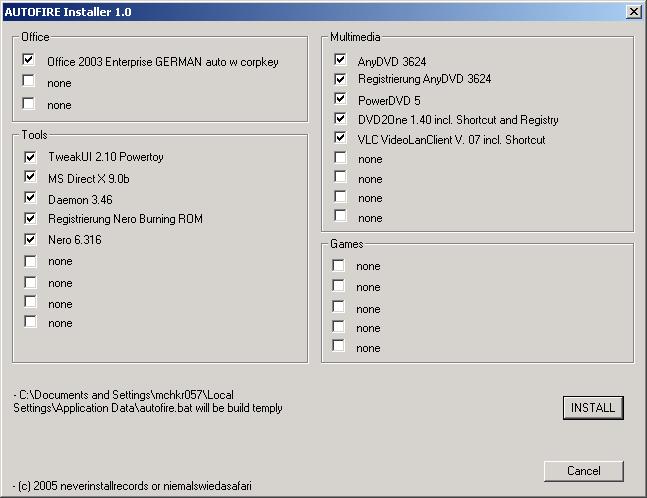Disable DVD2One 1.40 incl. Shortcut checkbox
647x498 pixels.
[x=340, y=118]
